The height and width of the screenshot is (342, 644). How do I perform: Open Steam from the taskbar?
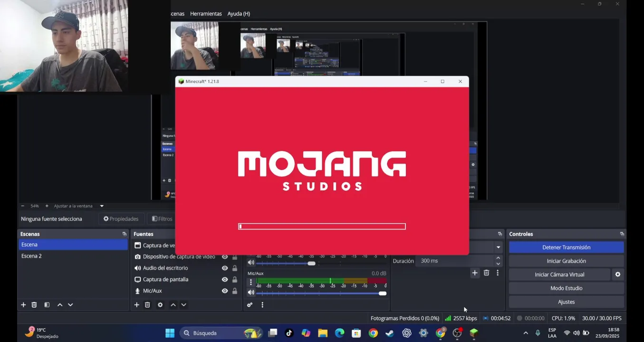[x=390, y=333]
